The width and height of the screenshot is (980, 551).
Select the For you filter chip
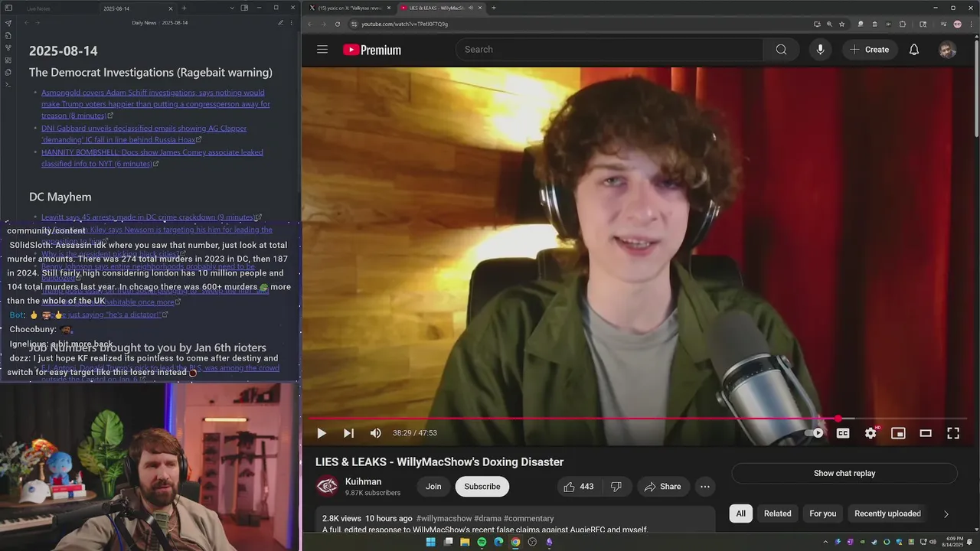pyautogui.click(x=822, y=514)
